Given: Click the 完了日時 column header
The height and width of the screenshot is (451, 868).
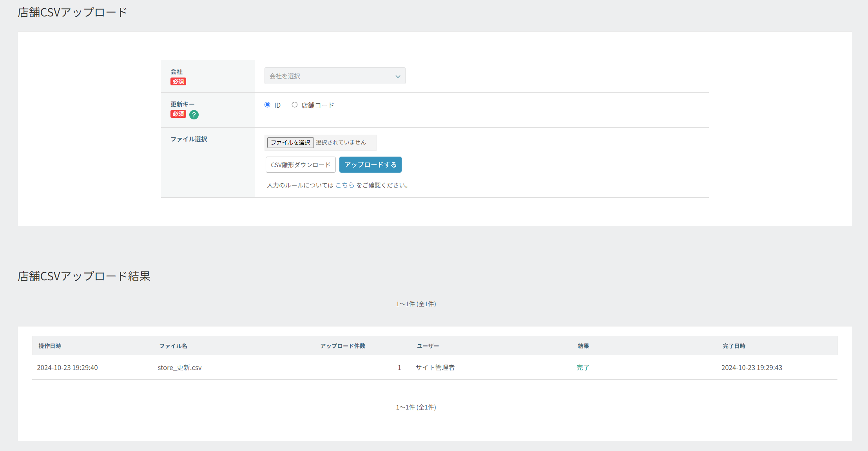Looking at the screenshot, I should coord(734,346).
